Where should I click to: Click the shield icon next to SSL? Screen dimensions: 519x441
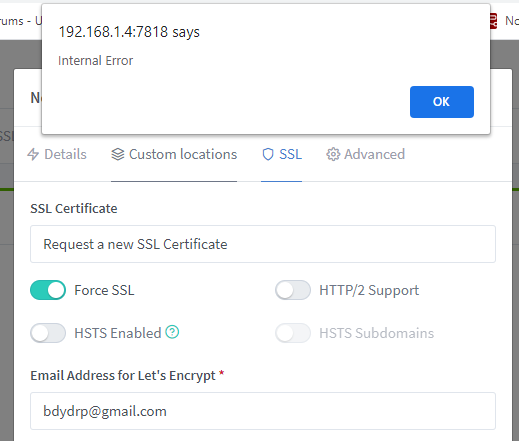tap(268, 154)
